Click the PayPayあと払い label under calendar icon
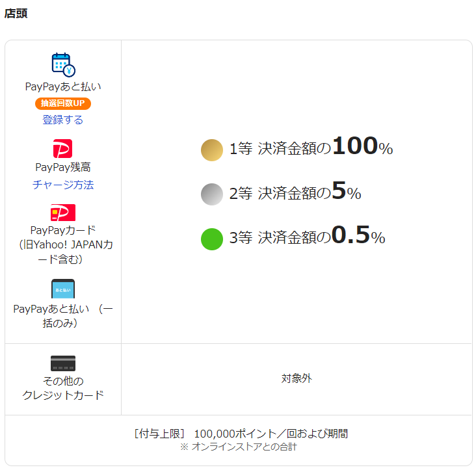 [x=63, y=87]
